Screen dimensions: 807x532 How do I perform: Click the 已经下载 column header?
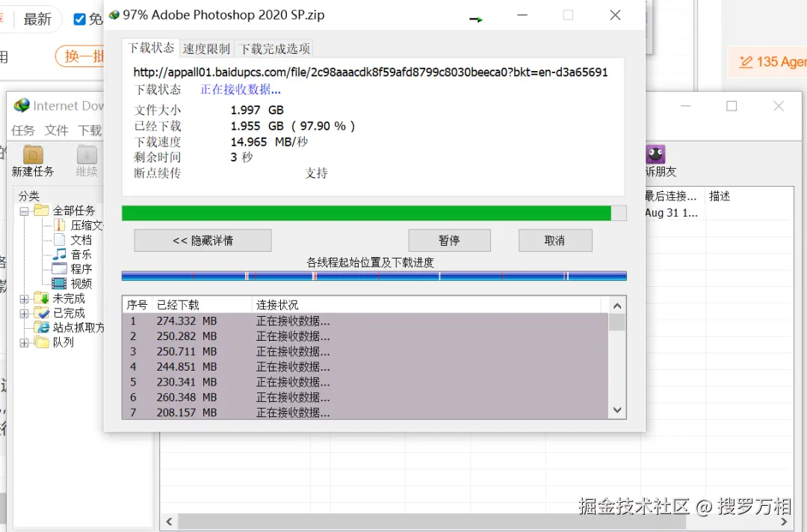[x=202, y=305]
